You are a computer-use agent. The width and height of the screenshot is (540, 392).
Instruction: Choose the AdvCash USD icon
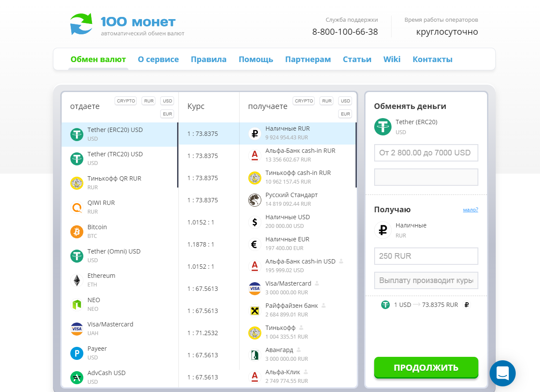click(77, 378)
